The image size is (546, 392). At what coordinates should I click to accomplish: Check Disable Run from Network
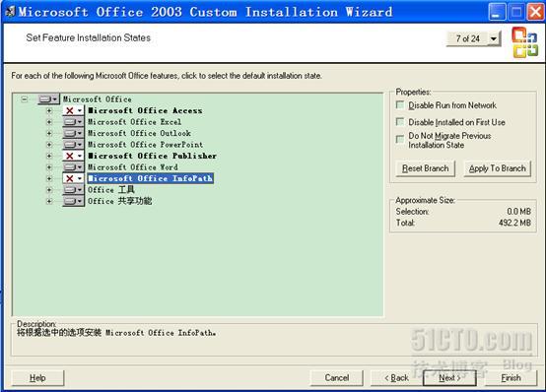coord(400,104)
